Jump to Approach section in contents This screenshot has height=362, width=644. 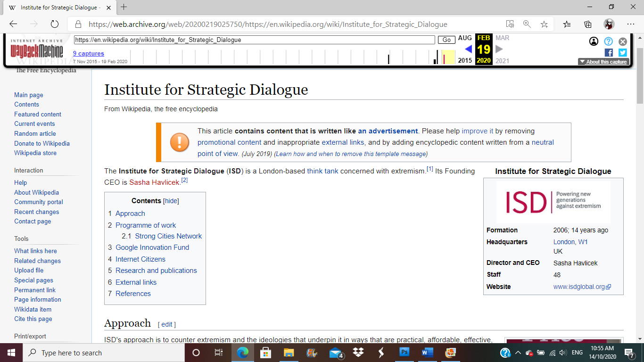point(130,214)
